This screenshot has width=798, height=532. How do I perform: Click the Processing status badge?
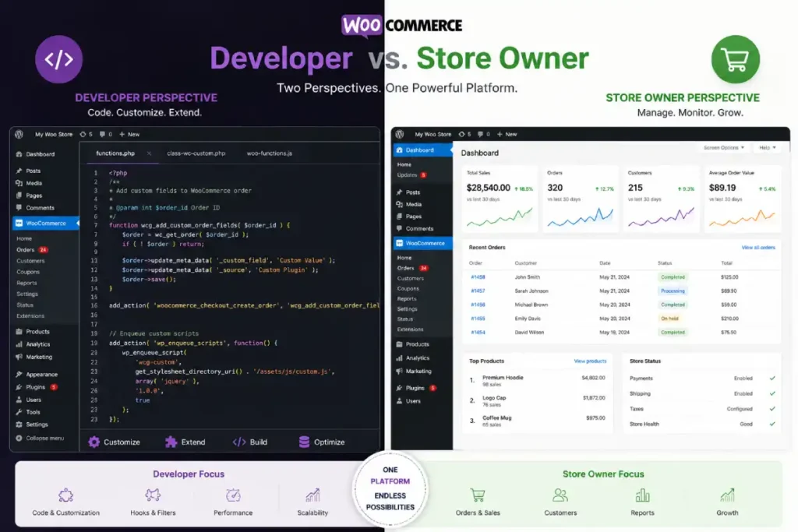point(673,291)
